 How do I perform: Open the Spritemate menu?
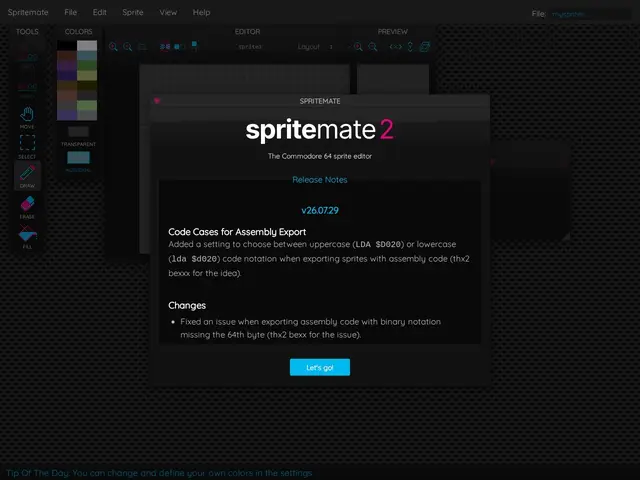[28, 12]
